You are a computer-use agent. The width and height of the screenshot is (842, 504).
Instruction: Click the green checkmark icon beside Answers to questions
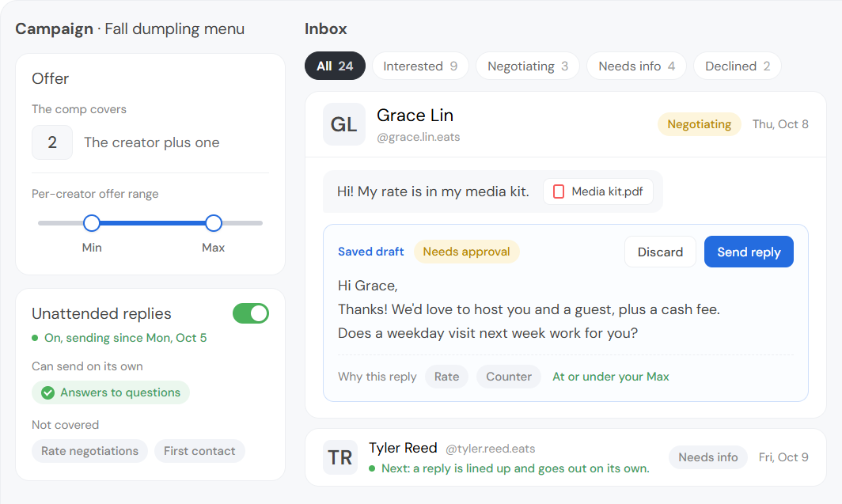click(47, 393)
